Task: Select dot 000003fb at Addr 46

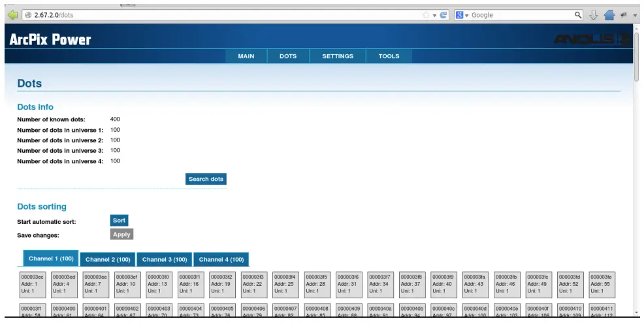Action: [x=507, y=285]
